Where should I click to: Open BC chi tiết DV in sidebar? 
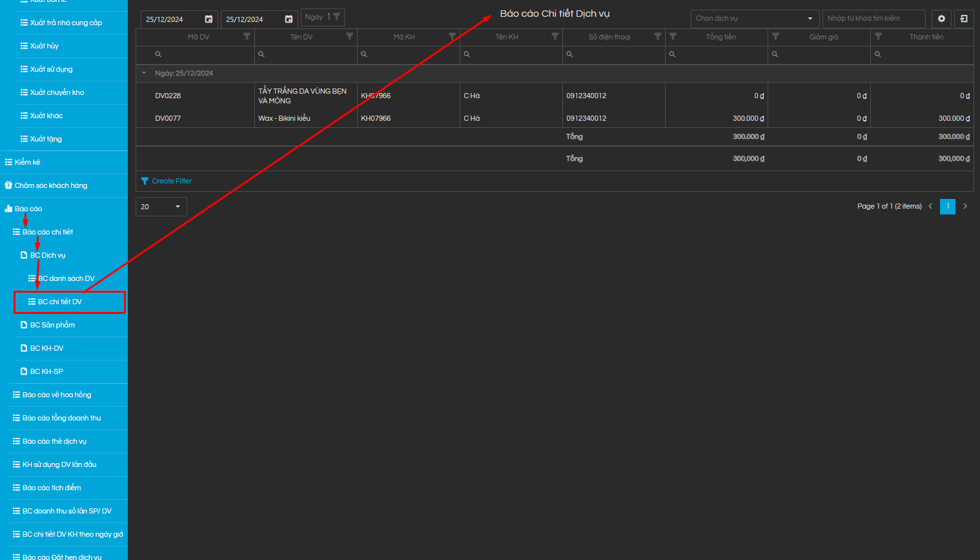pos(60,302)
